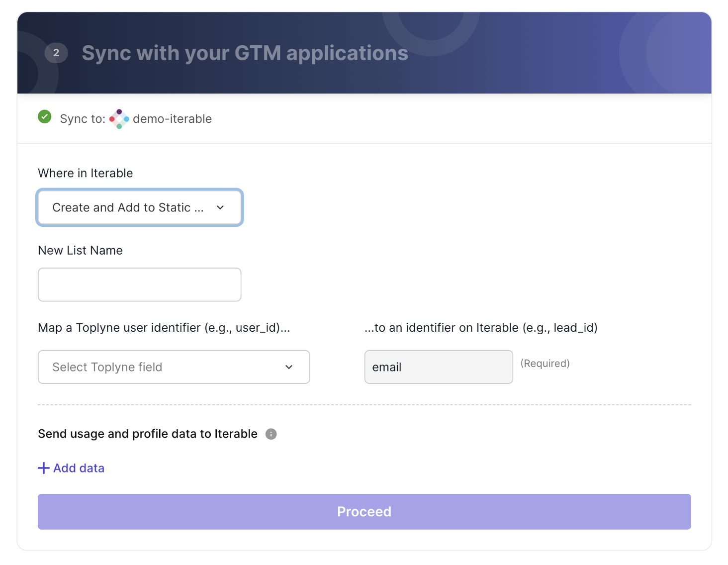Image resolution: width=728 pixels, height=565 pixels.
Task: Click the Add data link
Action: tap(79, 468)
